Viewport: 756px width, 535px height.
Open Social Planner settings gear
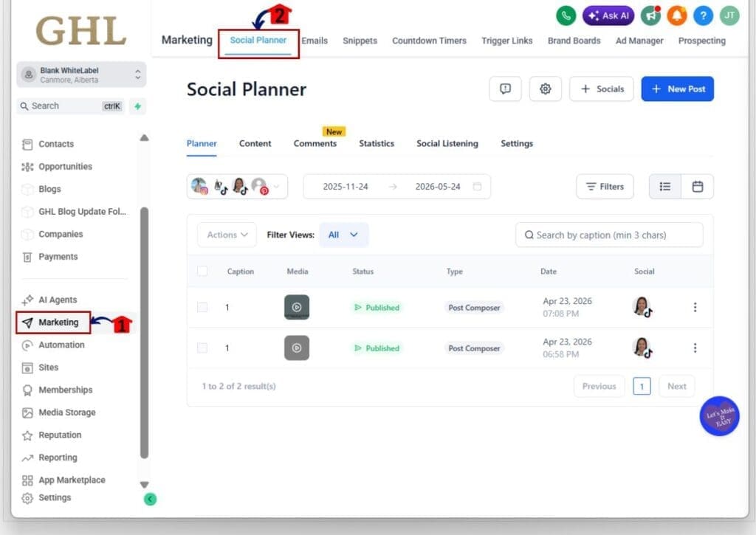(x=545, y=89)
